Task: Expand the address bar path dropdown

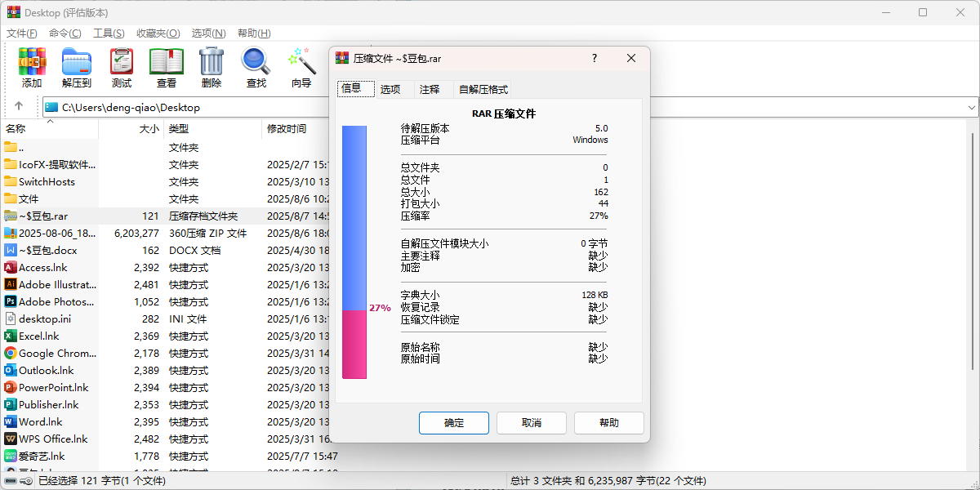Action: pyautogui.click(x=970, y=107)
